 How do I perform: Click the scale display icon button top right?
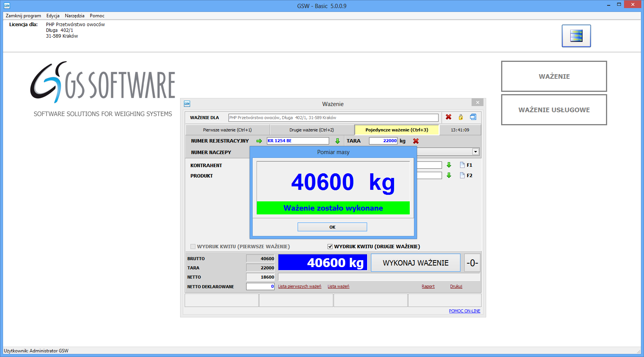click(576, 36)
